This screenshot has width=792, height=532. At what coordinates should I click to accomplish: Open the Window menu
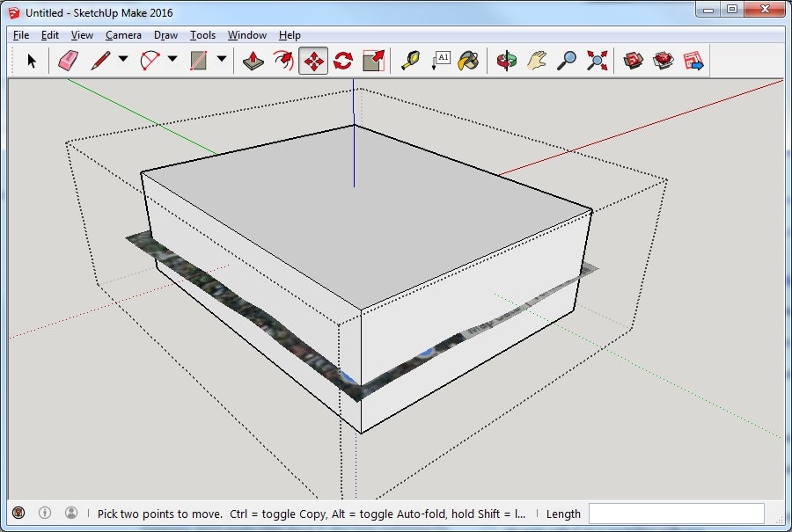[247, 35]
